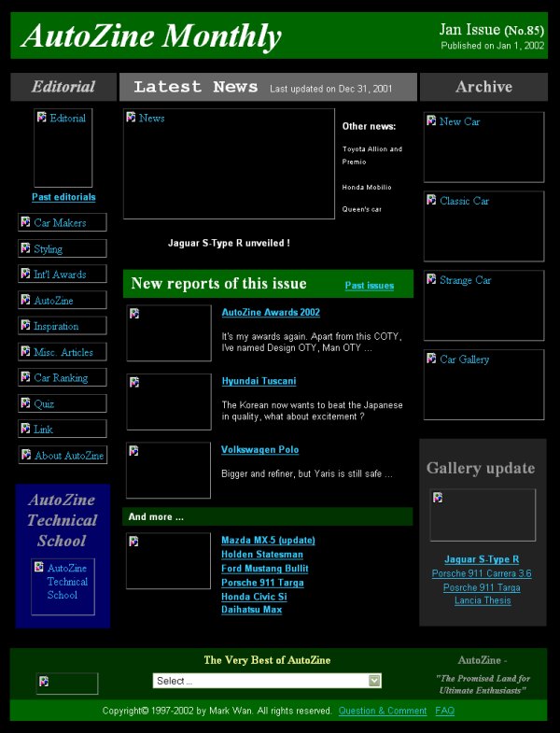This screenshot has height=733, width=560.
Task: Open the FAQ link
Action: (x=444, y=711)
